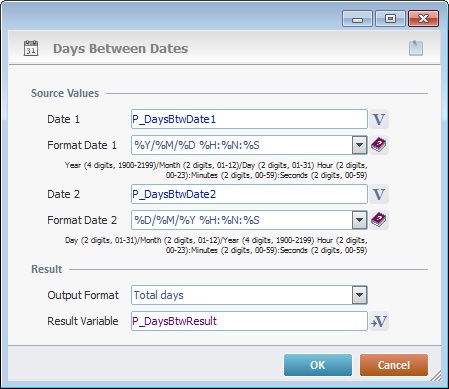Click the Format Date 1 label
The width and height of the screenshot is (449, 389).
(82, 145)
